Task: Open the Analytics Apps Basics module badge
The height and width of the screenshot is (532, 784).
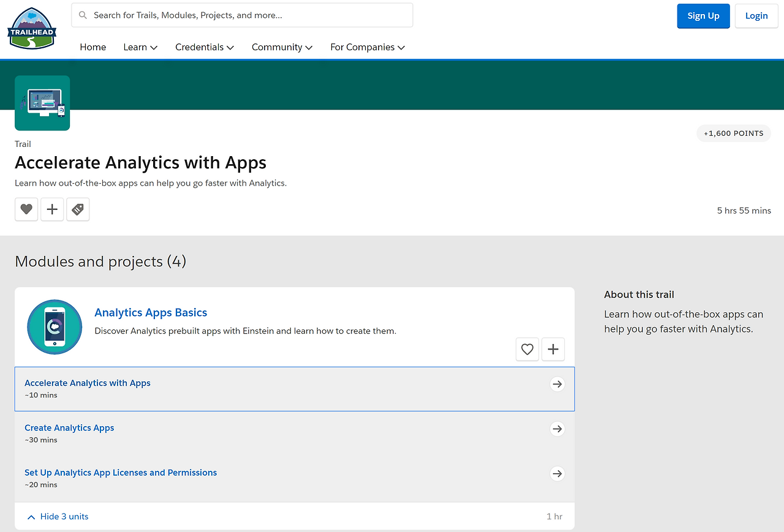Action: click(55, 327)
